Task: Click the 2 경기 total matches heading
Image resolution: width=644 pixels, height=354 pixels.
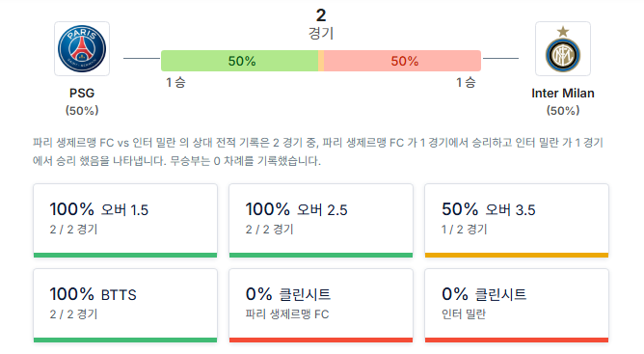Action: pyautogui.click(x=321, y=24)
